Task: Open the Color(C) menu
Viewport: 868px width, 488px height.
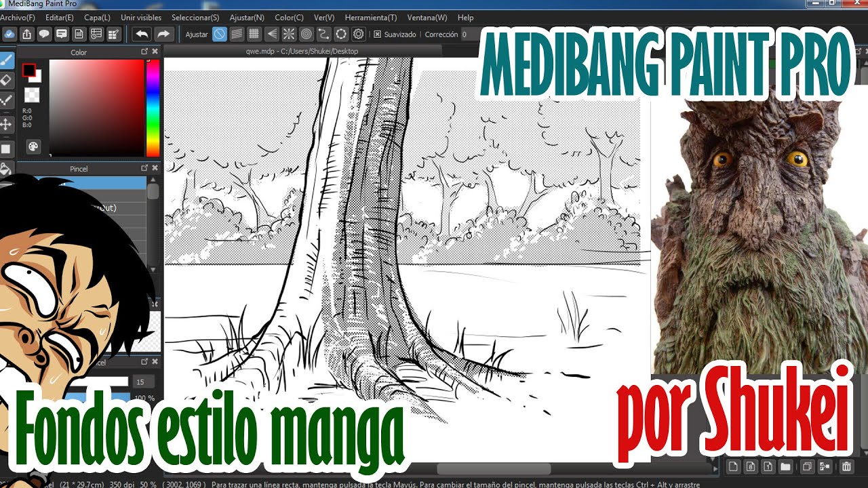Action: tap(290, 18)
